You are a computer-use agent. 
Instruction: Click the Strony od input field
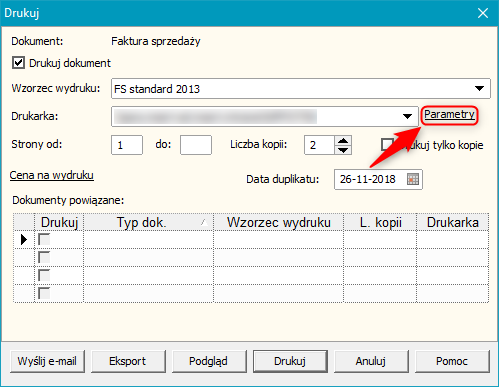127,145
